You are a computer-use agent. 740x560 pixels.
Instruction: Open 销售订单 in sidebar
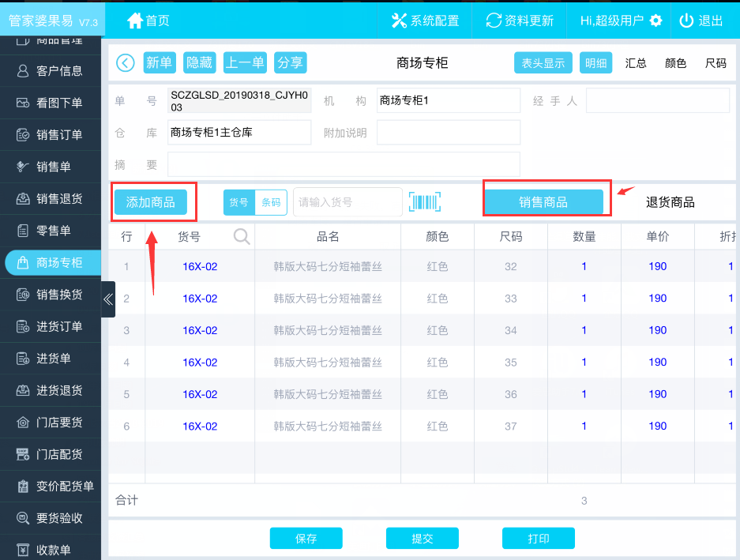(x=50, y=134)
